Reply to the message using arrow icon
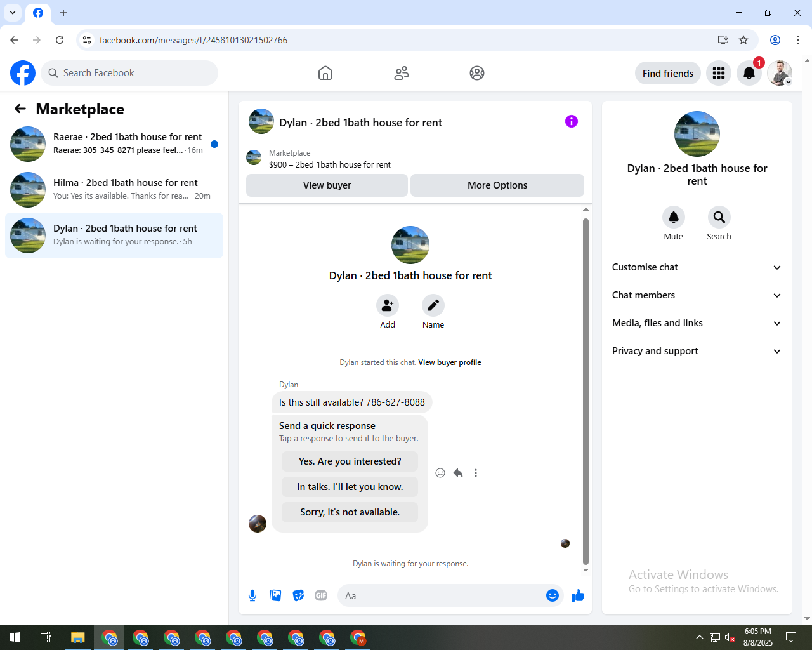The height and width of the screenshot is (650, 812). tap(458, 473)
